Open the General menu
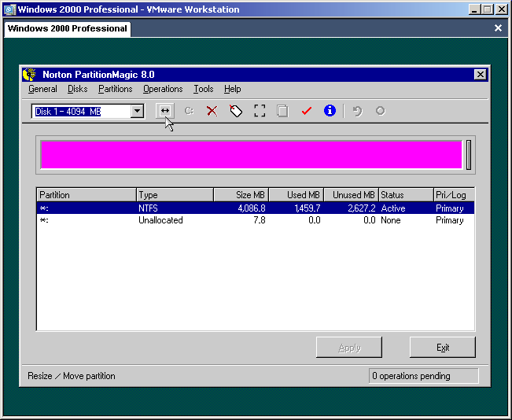 (42, 89)
